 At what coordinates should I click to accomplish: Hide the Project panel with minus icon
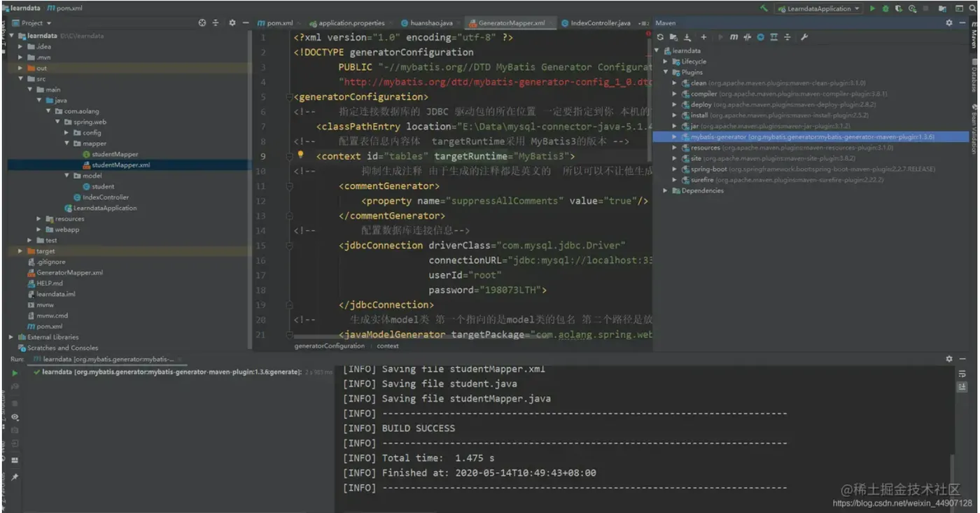pos(245,23)
